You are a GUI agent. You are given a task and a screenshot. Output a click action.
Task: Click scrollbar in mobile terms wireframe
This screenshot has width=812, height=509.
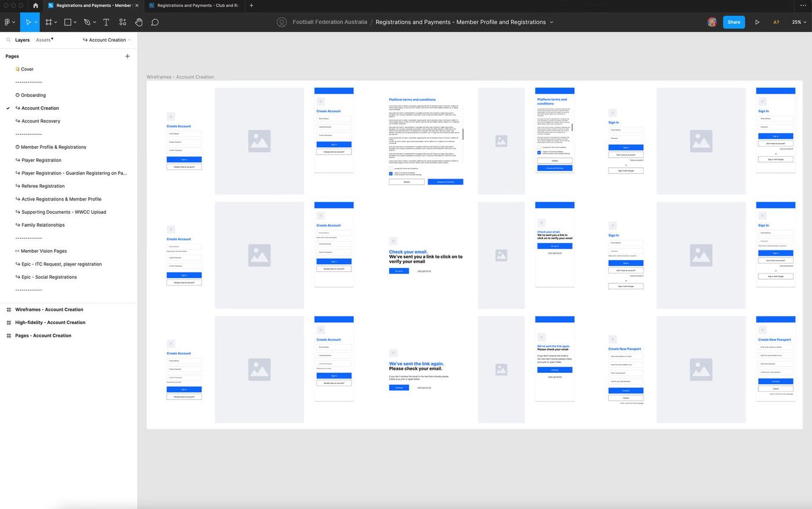click(572, 128)
